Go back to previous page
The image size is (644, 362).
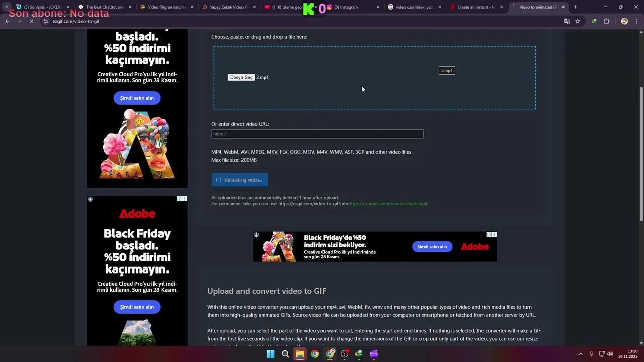pyautogui.click(x=8, y=21)
